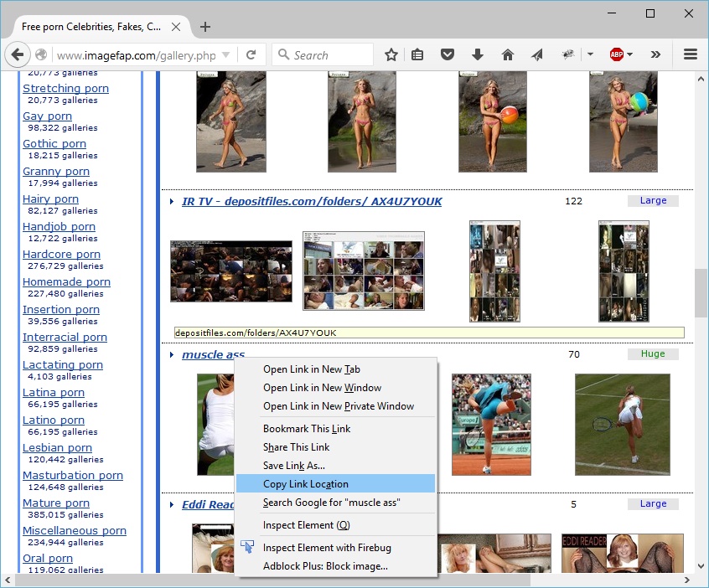The height and width of the screenshot is (588, 709).
Task: Select Copy Link Location
Action: coord(335,484)
